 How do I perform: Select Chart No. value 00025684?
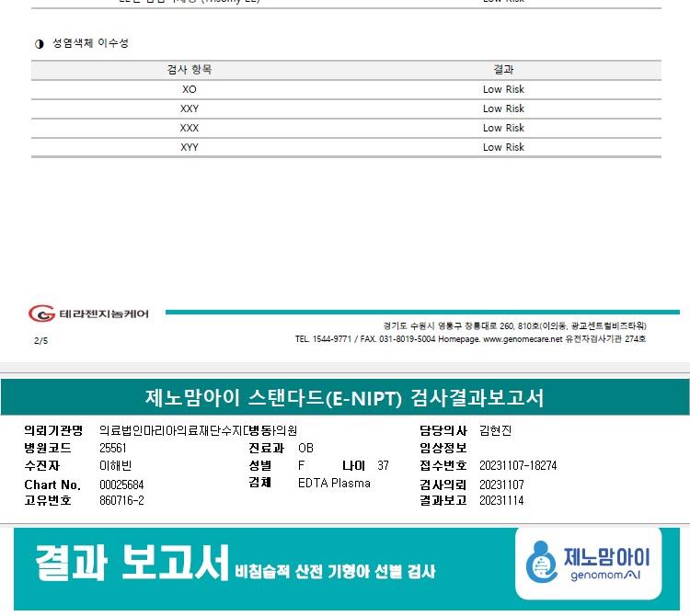click(x=121, y=485)
